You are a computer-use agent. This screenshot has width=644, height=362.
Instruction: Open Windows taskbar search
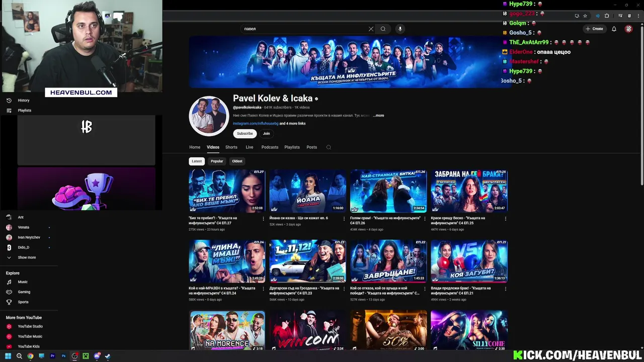pos(19,356)
